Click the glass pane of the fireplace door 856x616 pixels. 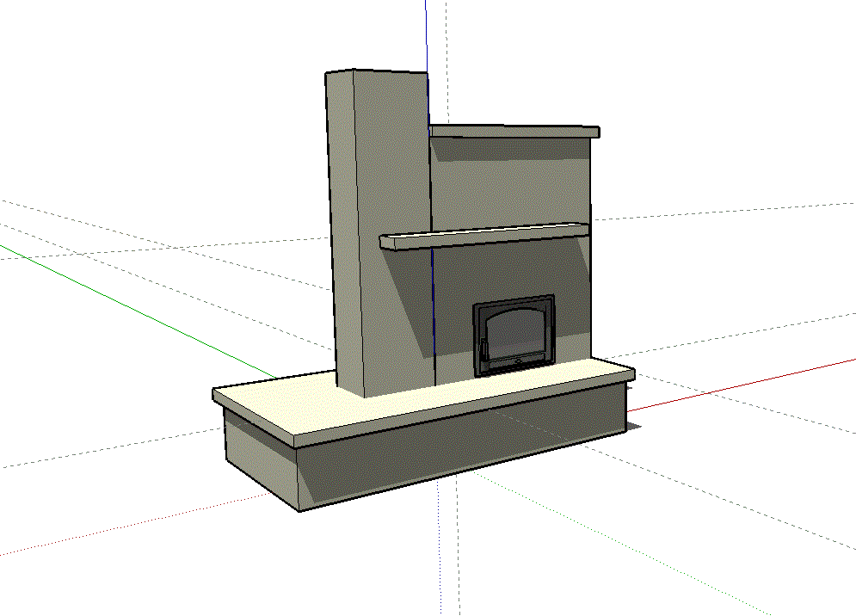click(x=514, y=332)
